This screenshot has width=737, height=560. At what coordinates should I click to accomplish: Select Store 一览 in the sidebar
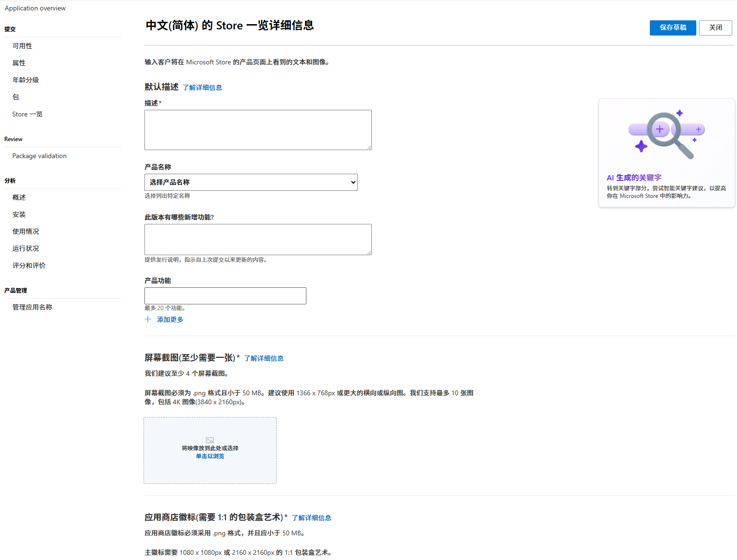point(27,114)
